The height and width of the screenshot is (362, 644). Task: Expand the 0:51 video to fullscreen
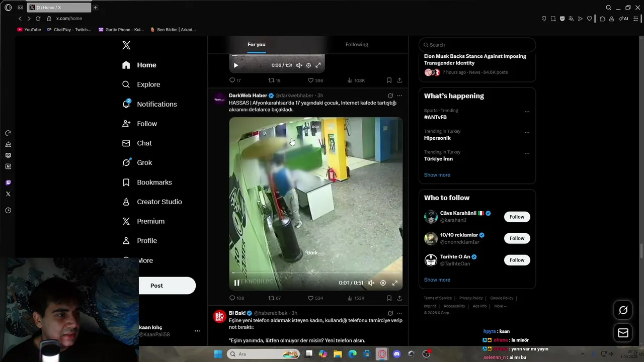point(395,283)
